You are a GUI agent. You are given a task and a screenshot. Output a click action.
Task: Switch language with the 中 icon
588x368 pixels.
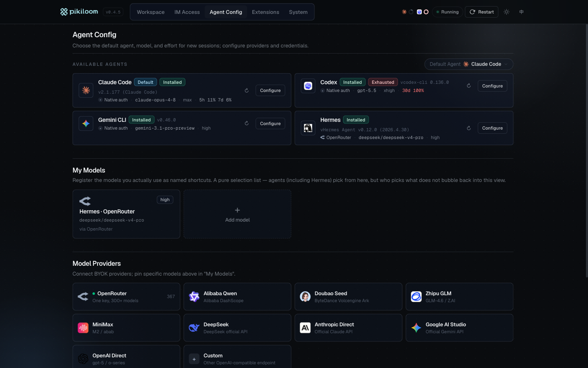click(521, 12)
